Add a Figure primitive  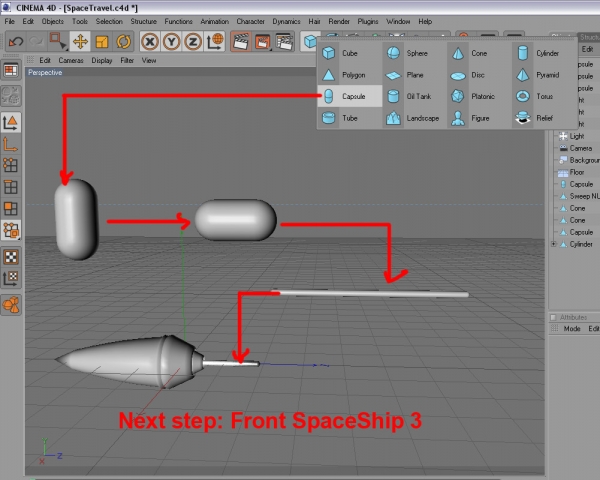click(x=479, y=118)
